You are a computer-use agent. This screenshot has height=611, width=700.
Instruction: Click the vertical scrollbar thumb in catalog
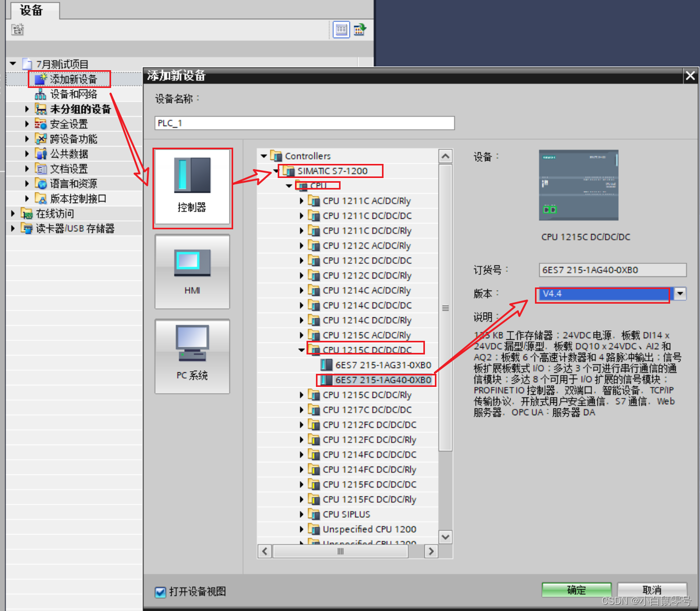pos(445,308)
